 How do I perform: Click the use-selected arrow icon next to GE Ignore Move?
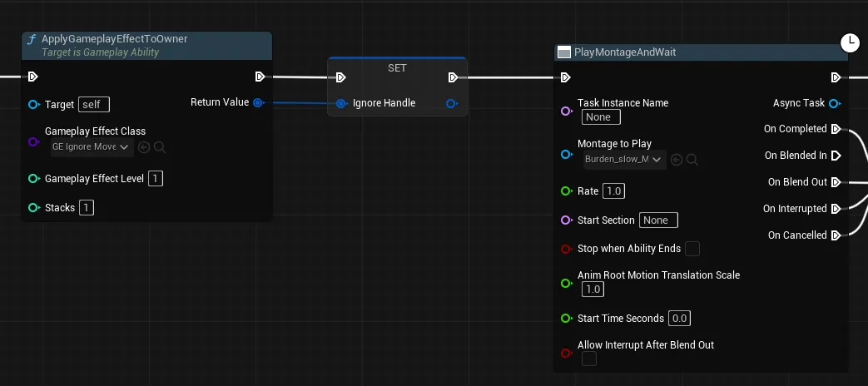coord(144,147)
